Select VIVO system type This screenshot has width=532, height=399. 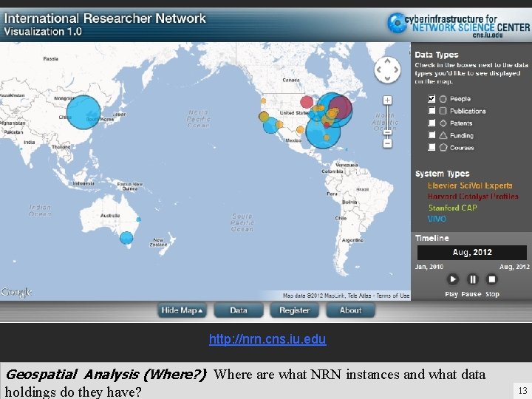pyautogui.click(x=437, y=219)
